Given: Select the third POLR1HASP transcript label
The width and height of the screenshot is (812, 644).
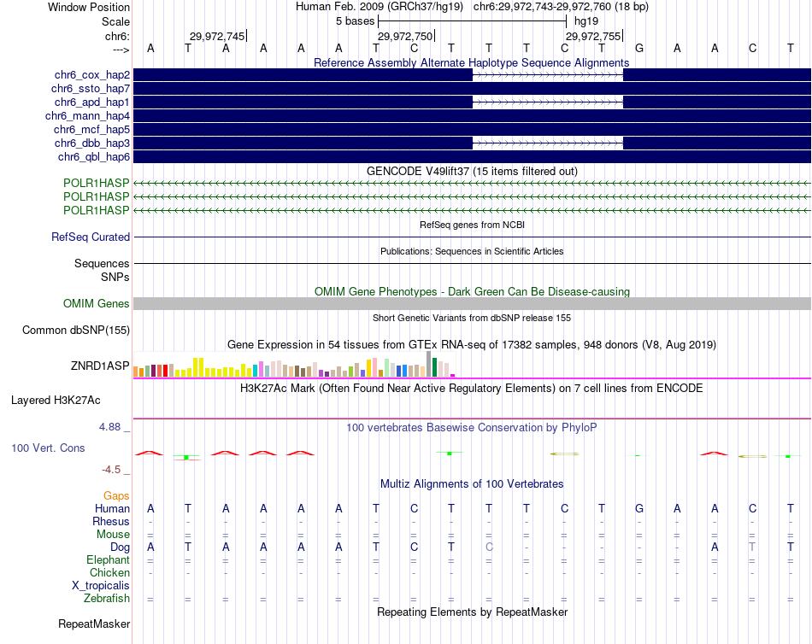Looking at the screenshot, I should coord(97,210).
